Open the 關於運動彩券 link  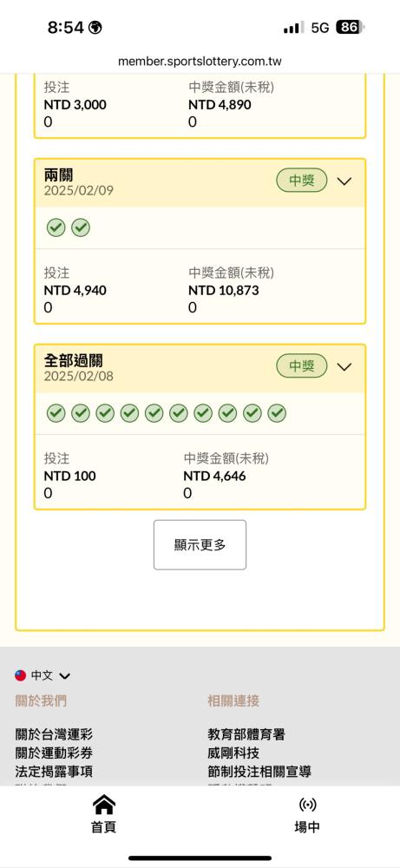54,753
